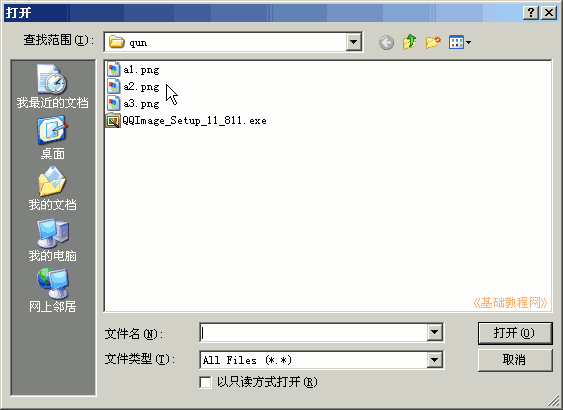The width and height of the screenshot is (563, 410).
Task: Click the Cancel (取消) button
Action: point(515,360)
